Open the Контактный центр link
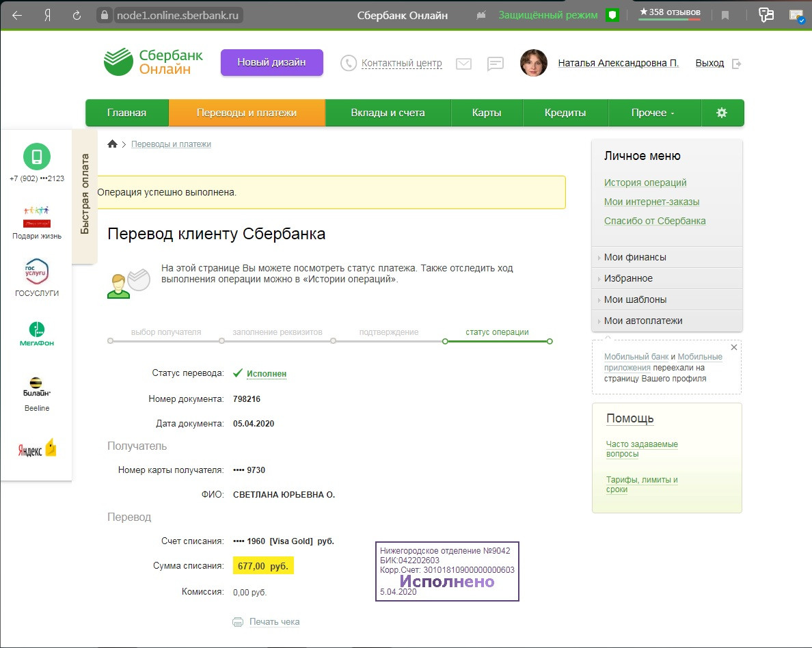The image size is (812, 648). click(x=402, y=63)
